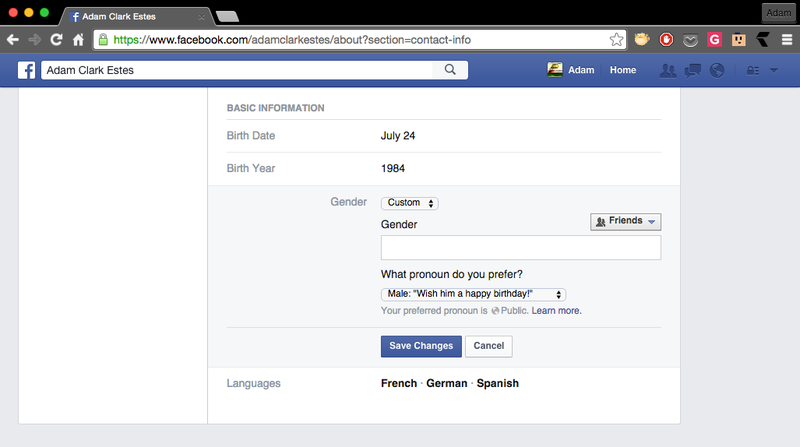The width and height of the screenshot is (800, 447).
Task: Click the Birth Date value July 24
Action: coord(398,136)
